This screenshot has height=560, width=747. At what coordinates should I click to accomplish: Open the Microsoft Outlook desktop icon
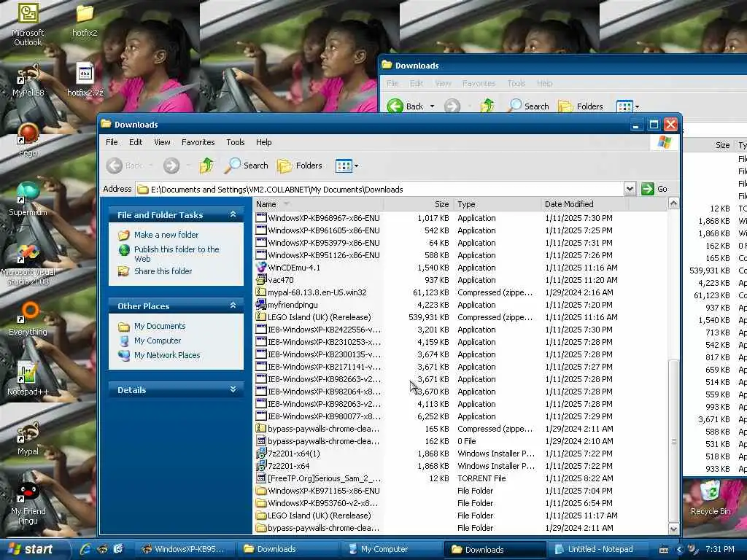pyautogui.click(x=28, y=24)
